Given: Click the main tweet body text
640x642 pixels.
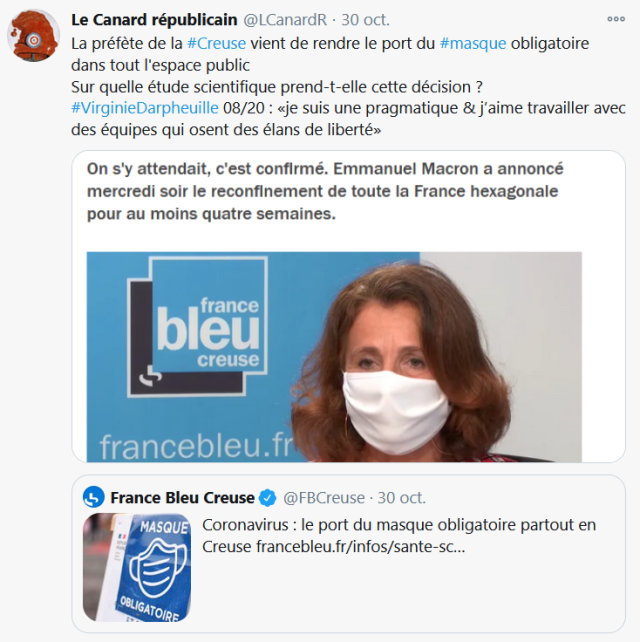Looking at the screenshot, I should [348, 86].
